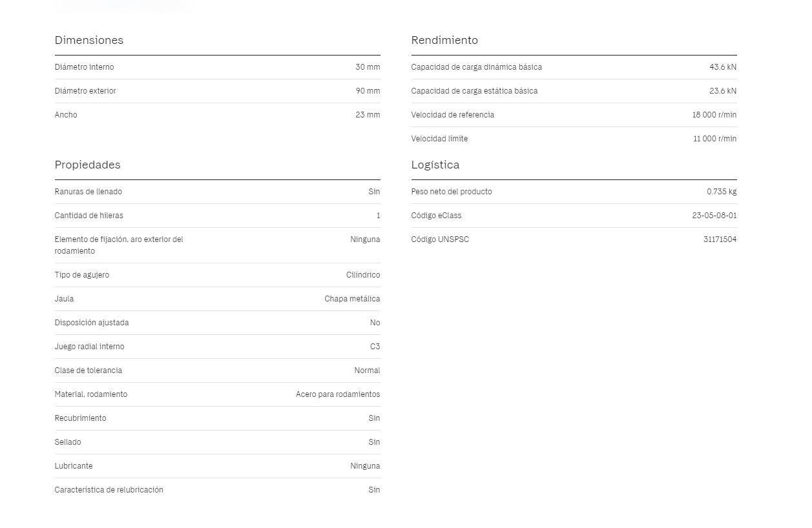Click the Logística section heading
Screen dimensions: 812x528
[435, 165]
